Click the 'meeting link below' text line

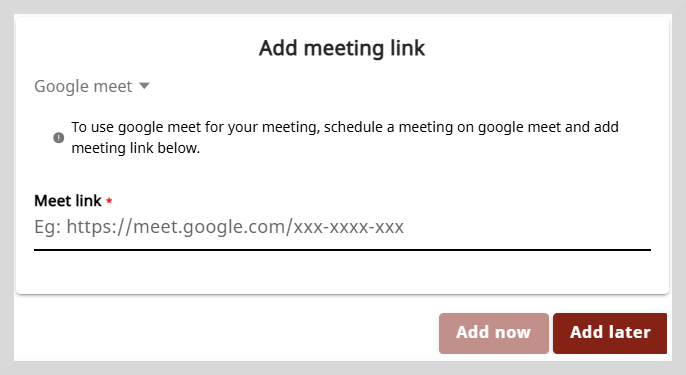pyautogui.click(x=136, y=148)
